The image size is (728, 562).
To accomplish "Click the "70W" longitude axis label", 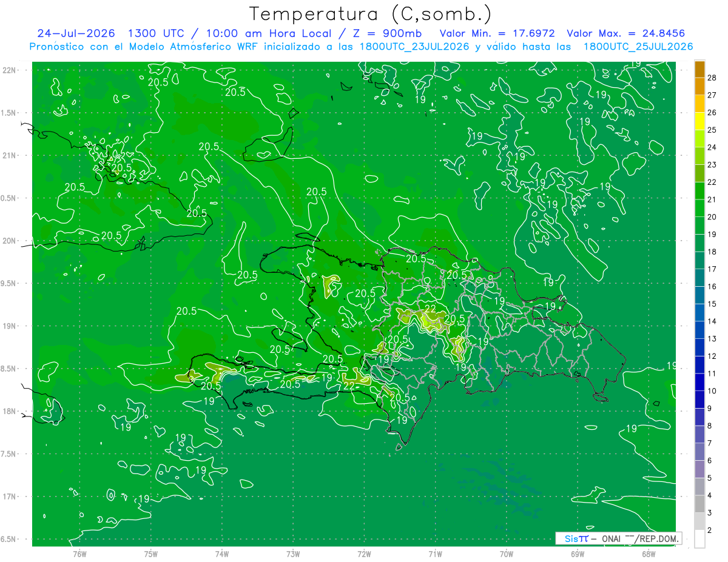I will click(507, 554).
